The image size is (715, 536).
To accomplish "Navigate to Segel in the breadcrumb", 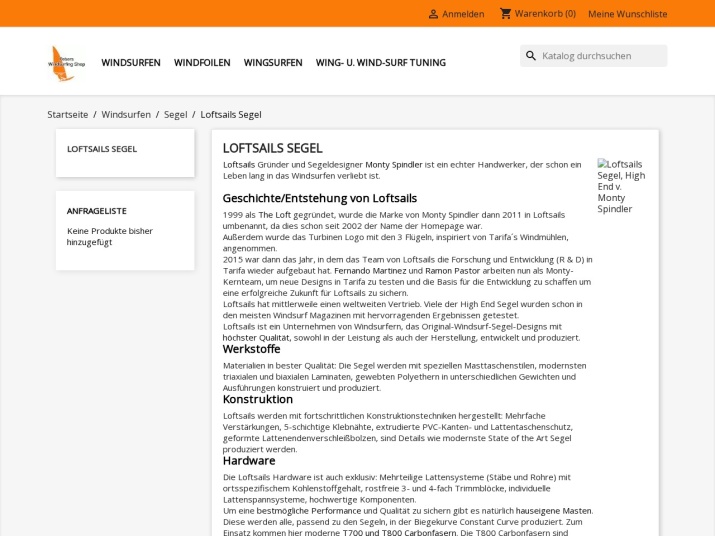I will point(176,115).
